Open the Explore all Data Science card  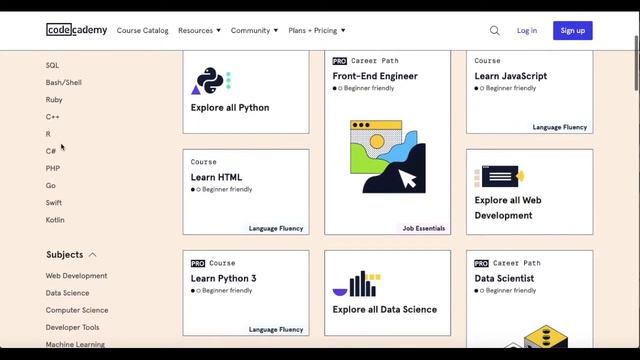tap(388, 293)
